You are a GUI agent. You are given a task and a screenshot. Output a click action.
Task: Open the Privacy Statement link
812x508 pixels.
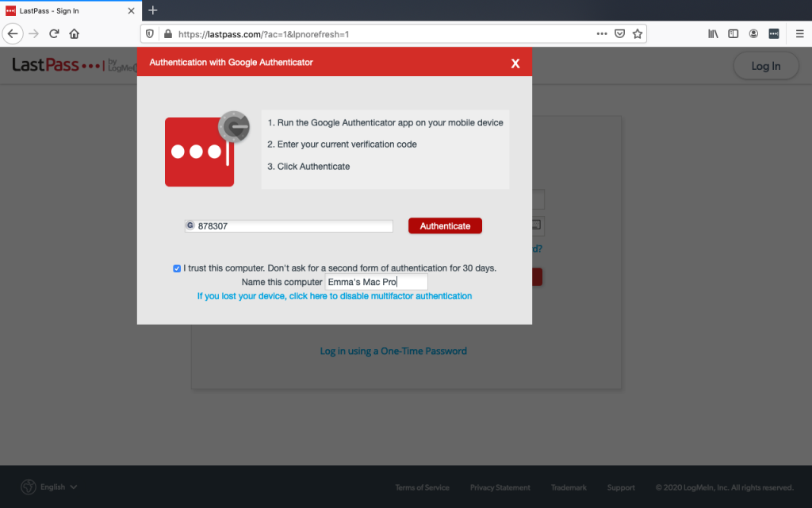(500, 487)
